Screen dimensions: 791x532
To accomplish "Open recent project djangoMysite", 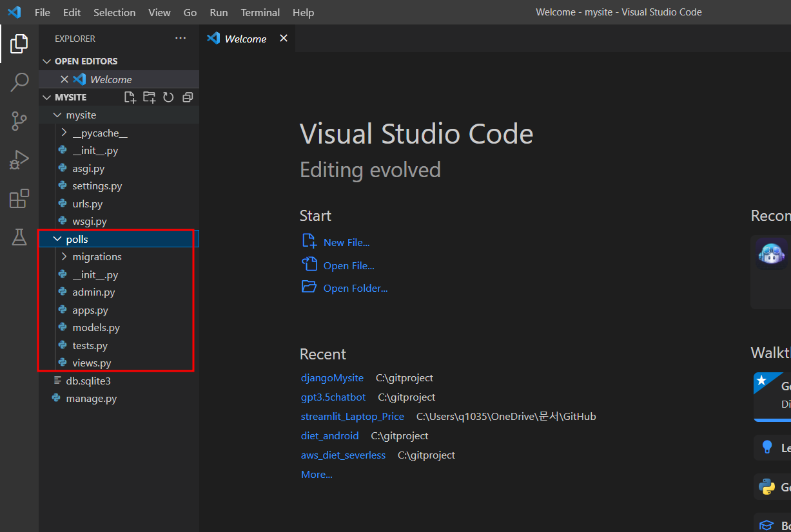I will pyautogui.click(x=332, y=377).
